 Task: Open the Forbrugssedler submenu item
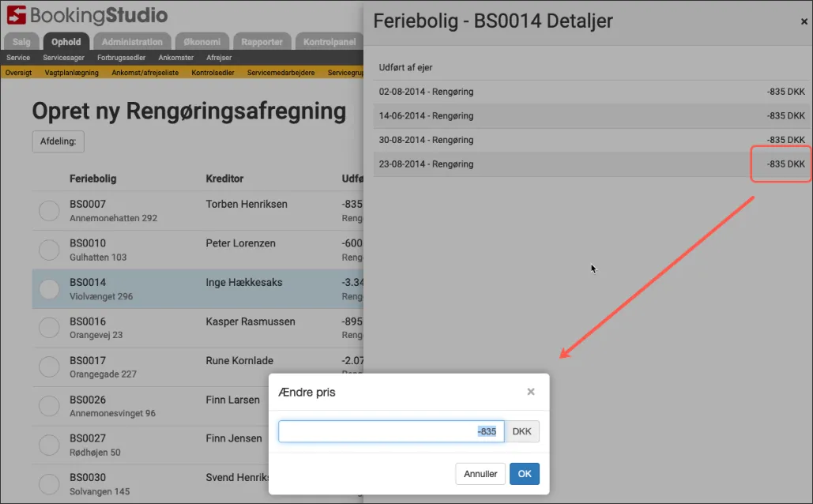coord(121,58)
